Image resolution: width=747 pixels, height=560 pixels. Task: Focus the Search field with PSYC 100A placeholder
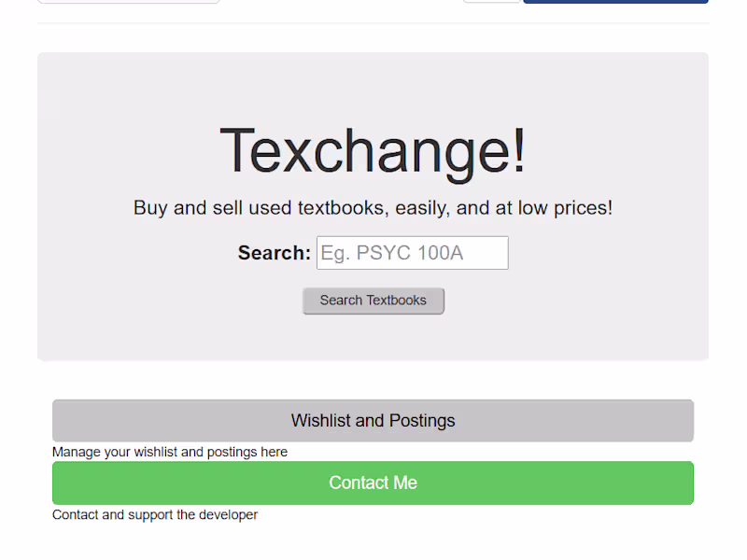point(412,253)
